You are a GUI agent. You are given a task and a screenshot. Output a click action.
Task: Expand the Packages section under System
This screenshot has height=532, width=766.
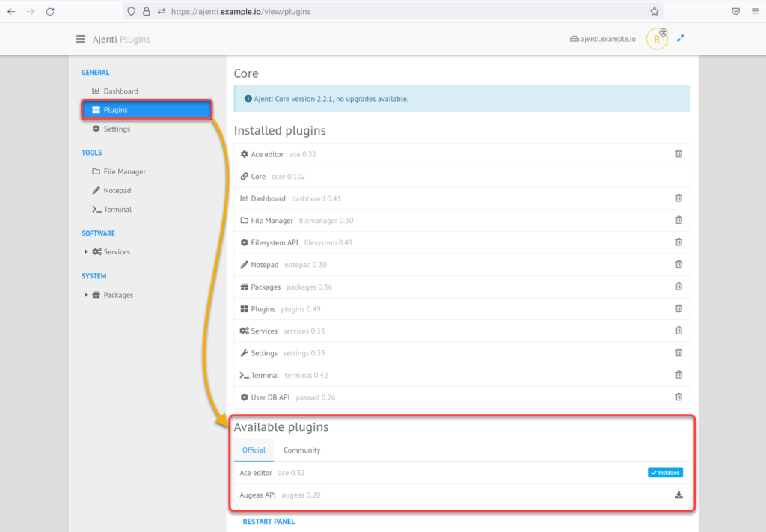(x=116, y=294)
